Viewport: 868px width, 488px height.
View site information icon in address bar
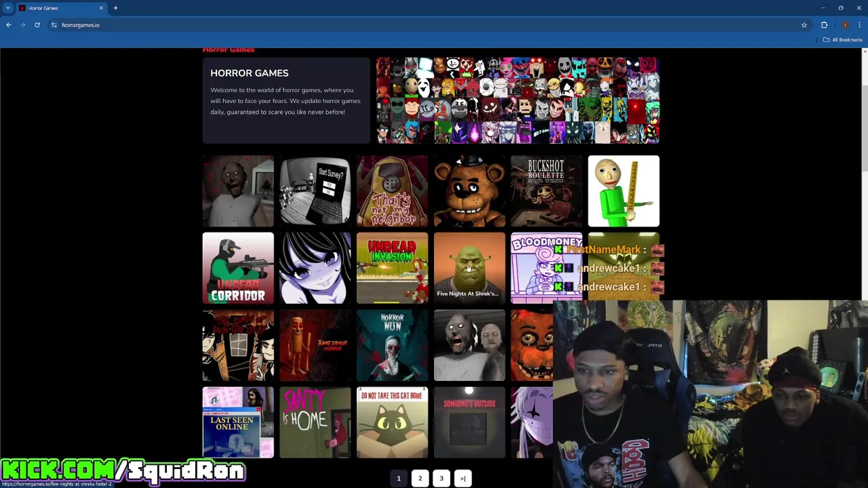tap(54, 25)
